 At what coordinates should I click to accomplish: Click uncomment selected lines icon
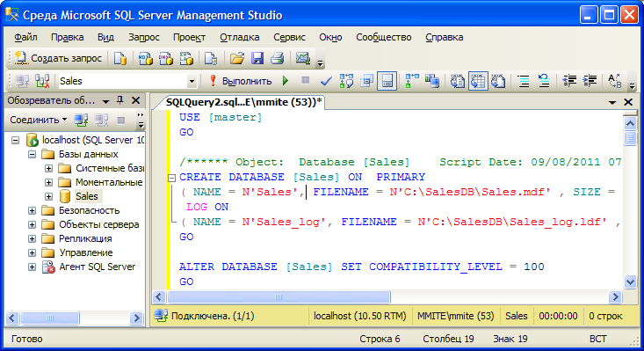pos(544,81)
